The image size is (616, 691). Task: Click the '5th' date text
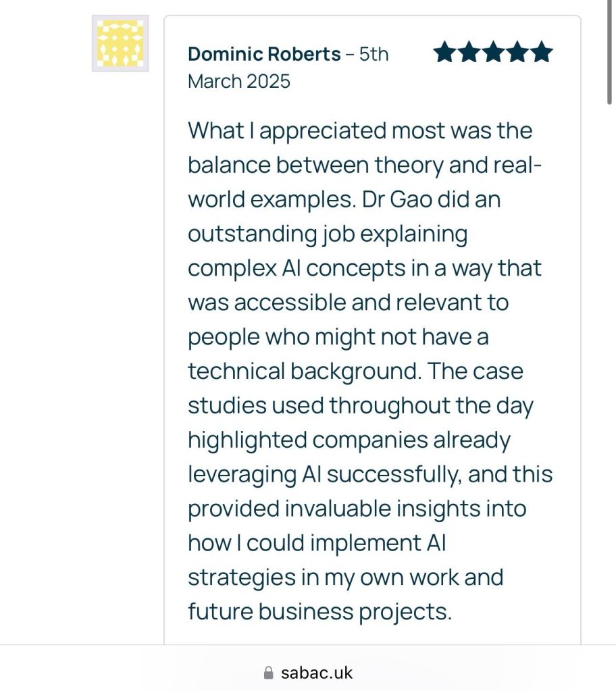374,54
